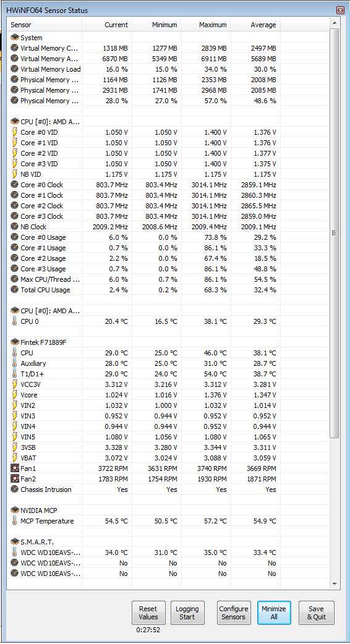The height and width of the screenshot is (644, 350).
Task: Click the CPU 0 thermometer icon
Action: pos(15,321)
